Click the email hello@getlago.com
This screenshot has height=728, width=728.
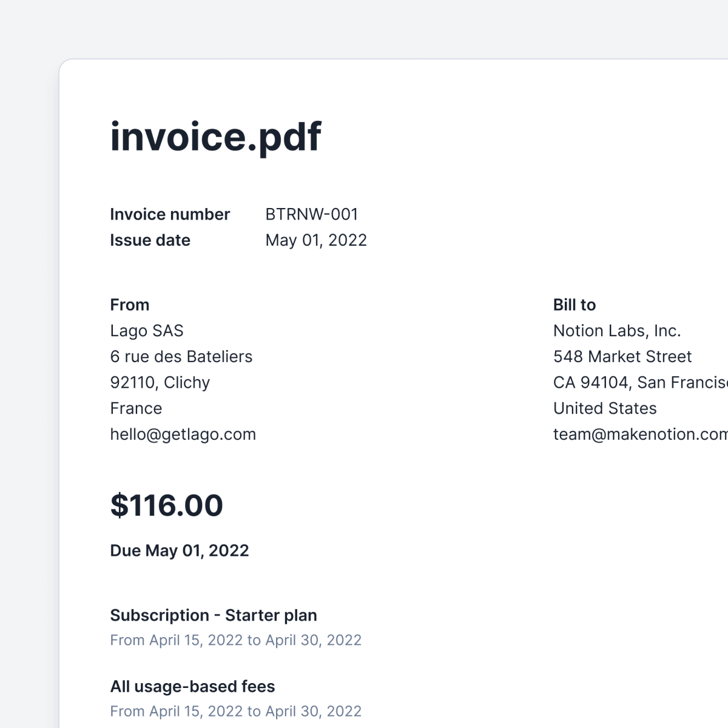click(183, 434)
